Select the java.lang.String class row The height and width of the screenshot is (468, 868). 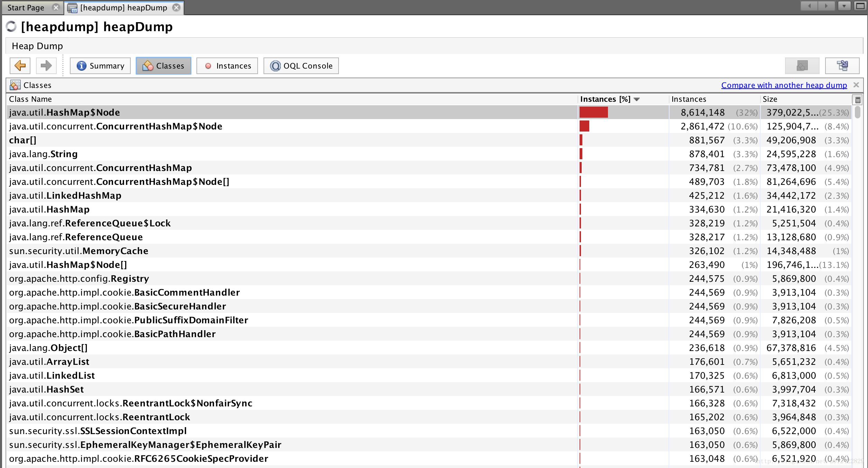click(x=43, y=154)
